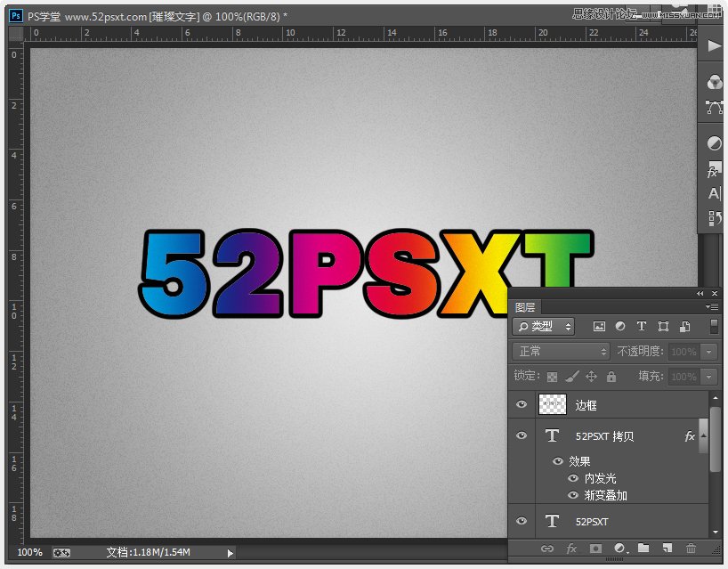Select the 边框 layer thumbnail
This screenshot has height=569, width=728.
click(x=553, y=404)
